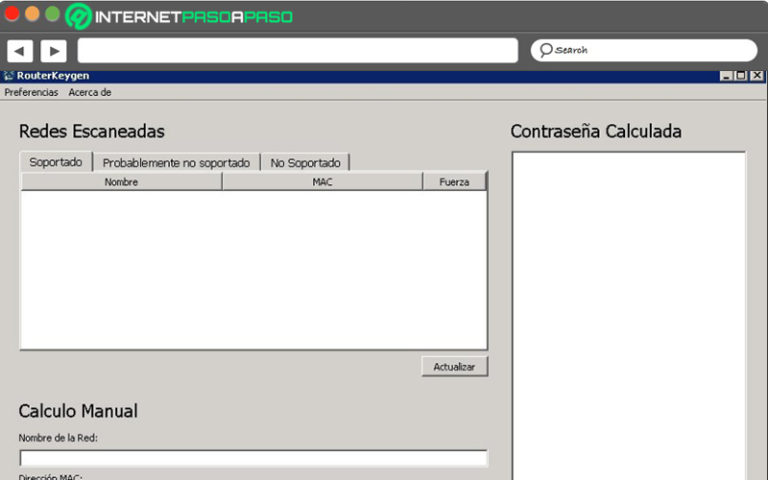Sort networks by the Nombre column header
This screenshot has width=768, height=480.
point(121,182)
